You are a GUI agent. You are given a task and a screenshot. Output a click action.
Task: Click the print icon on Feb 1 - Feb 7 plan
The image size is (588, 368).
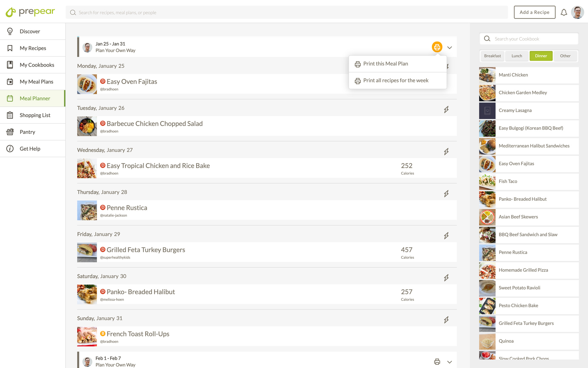437,362
